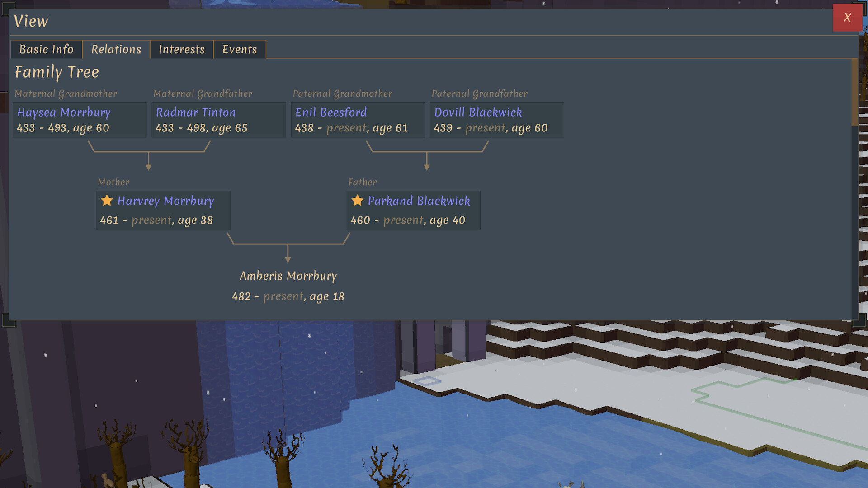Open the Interests tab
Image resolution: width=868 pixels, height=488 pixels.
pos(181,50)
